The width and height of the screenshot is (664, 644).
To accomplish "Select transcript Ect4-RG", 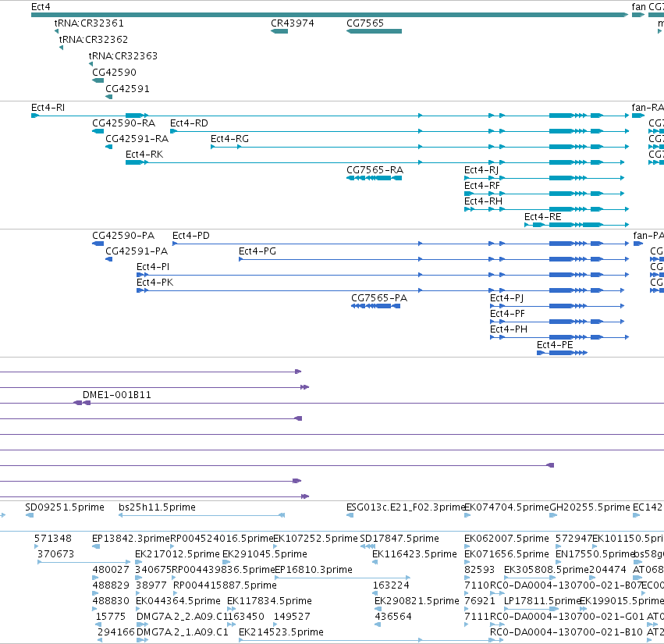I will [x=420, y=147].
